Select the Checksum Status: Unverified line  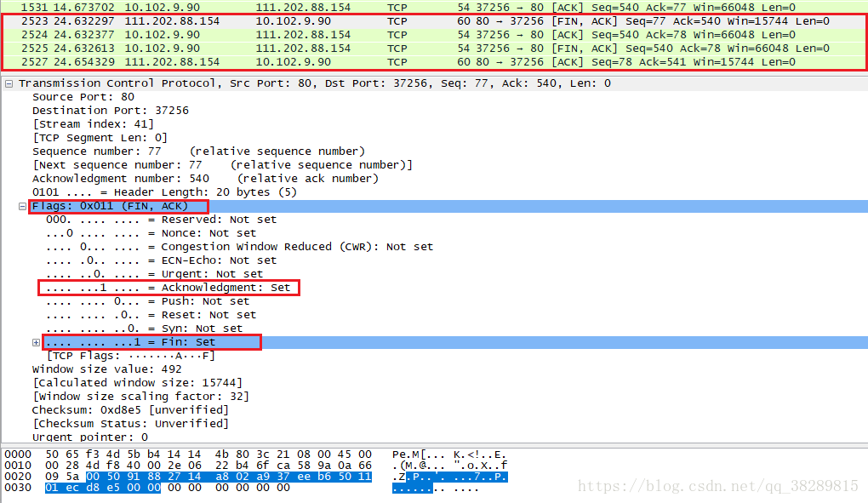point(131,424)
